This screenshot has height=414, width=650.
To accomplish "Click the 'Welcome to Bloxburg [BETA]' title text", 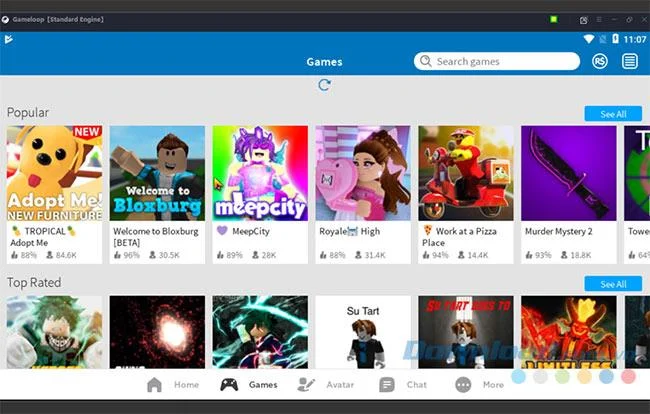I will pos(156,237).
